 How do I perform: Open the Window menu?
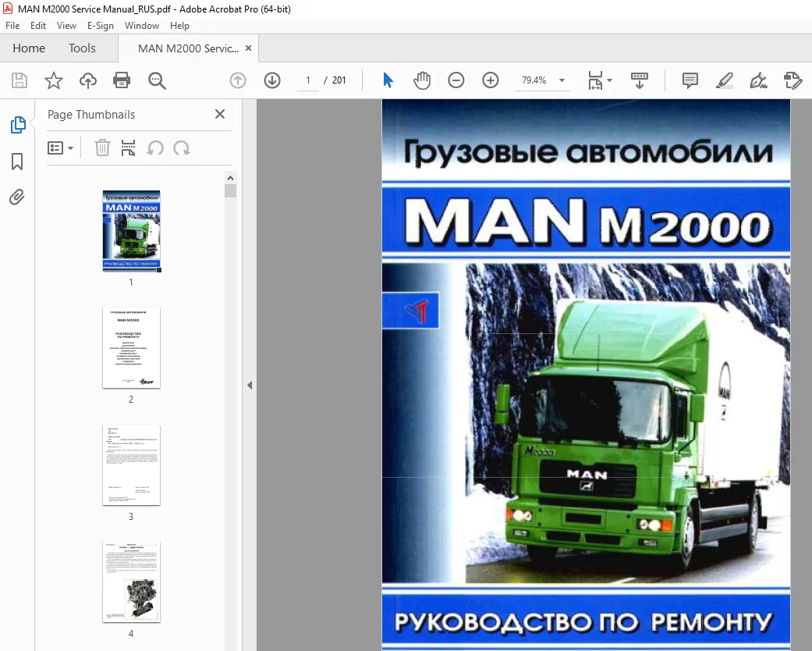tap(142, 26)
